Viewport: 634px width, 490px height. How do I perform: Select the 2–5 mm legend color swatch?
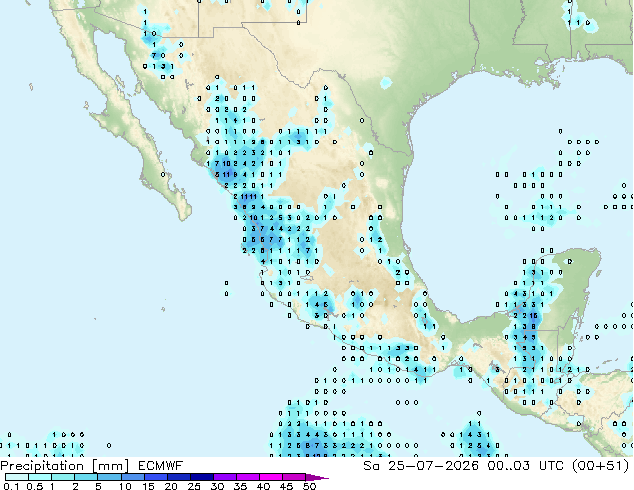click(x=86, y=477)
